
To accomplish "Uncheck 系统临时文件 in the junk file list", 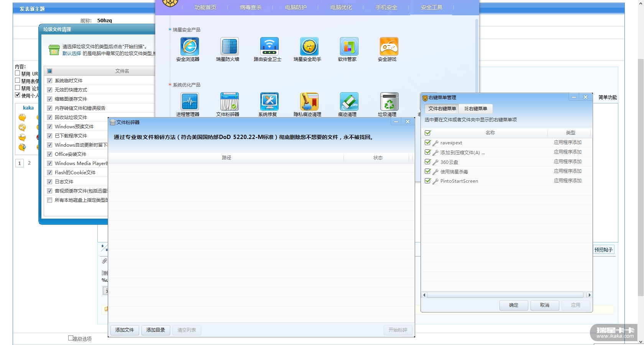I will coord(49,81).
